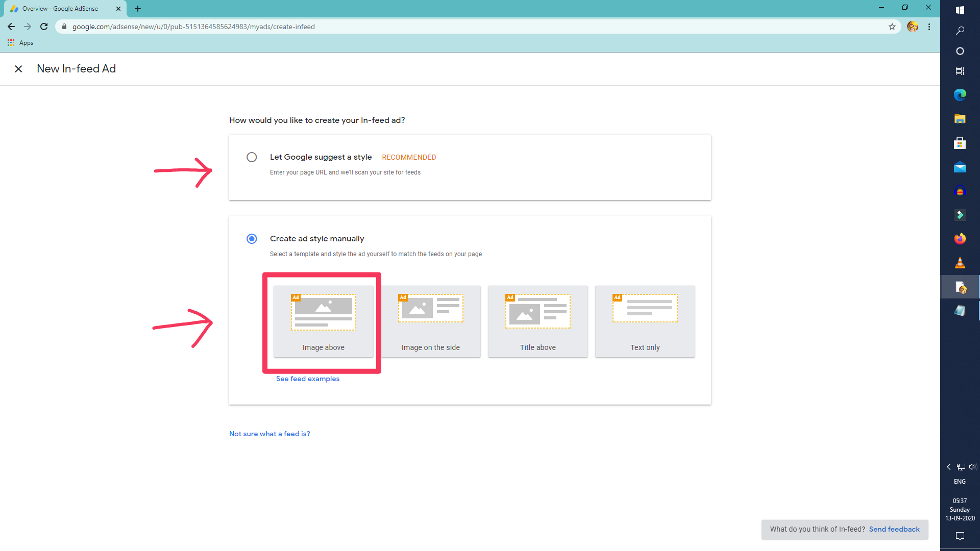Go back to previous page
Screen dimensions: 980x551
(x=11, y=27)
